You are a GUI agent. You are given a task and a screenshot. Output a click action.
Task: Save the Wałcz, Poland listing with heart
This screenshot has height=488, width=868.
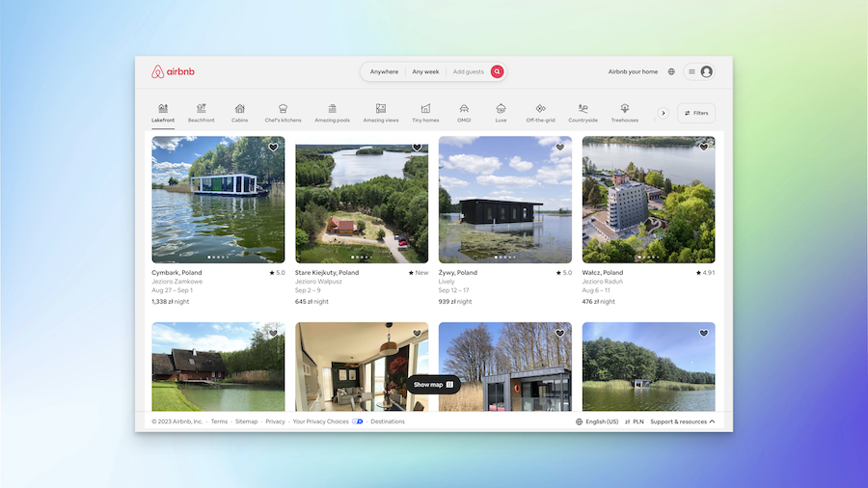(703, 148)
